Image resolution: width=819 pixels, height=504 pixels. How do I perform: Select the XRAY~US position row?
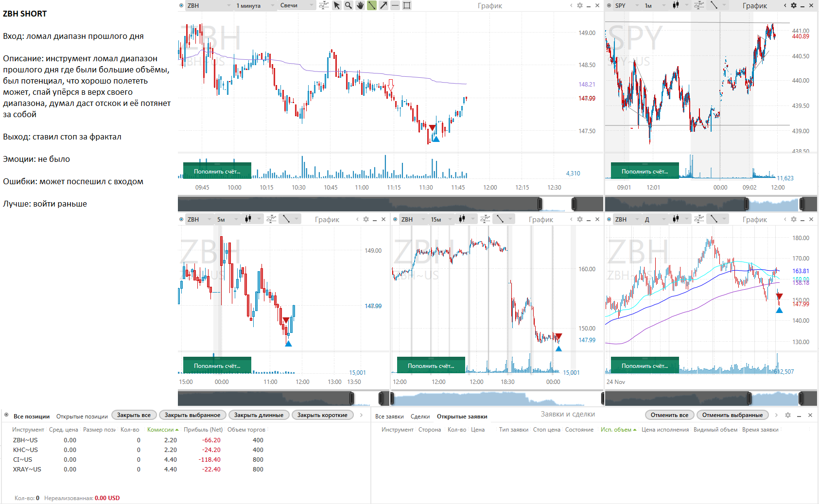[139, 469]
